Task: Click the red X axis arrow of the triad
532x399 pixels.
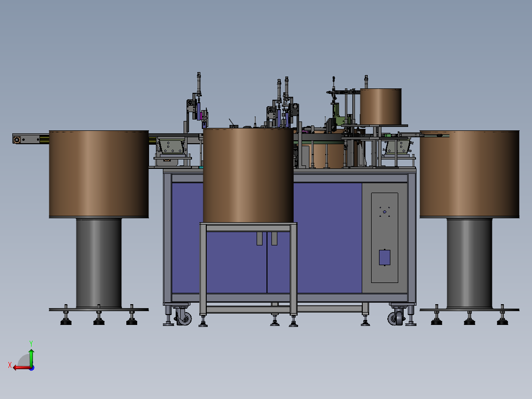Action: (x=21, y=368)
